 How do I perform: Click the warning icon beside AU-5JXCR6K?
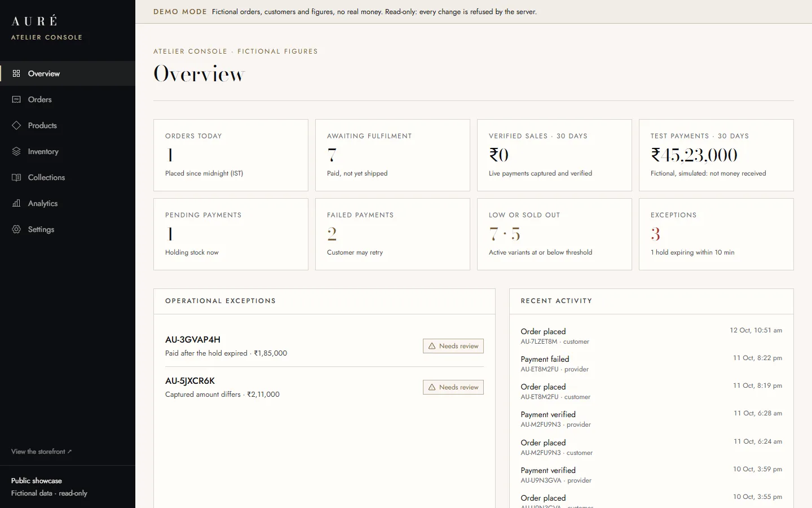(x=432, y=387)
